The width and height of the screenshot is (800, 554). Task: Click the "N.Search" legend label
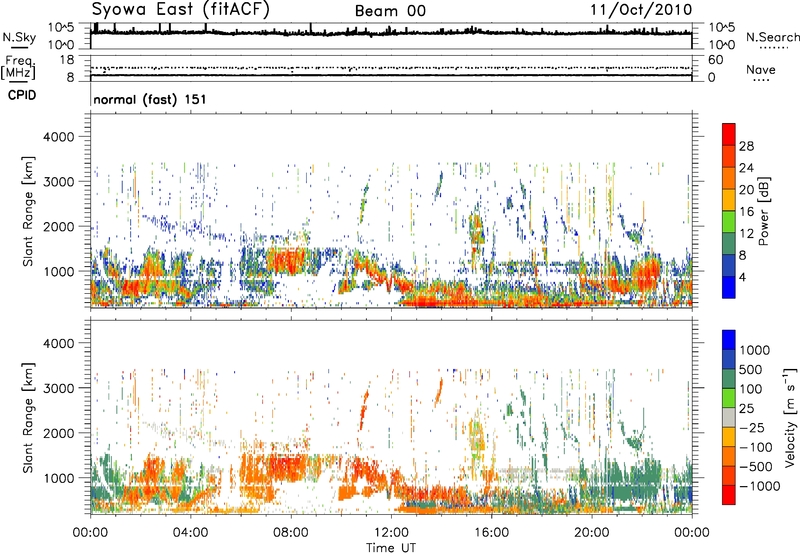(772, 37)
